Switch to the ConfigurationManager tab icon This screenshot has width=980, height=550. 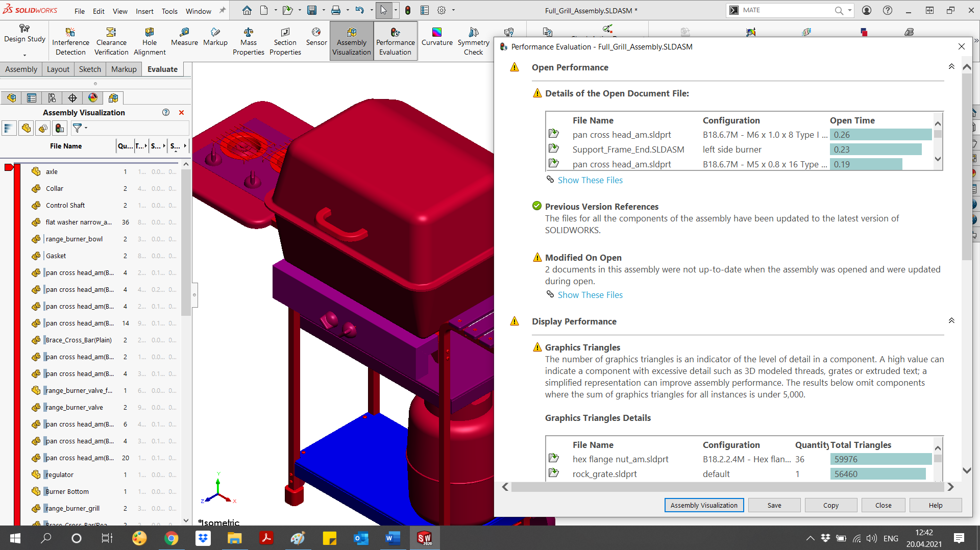(x=52, y=98)
